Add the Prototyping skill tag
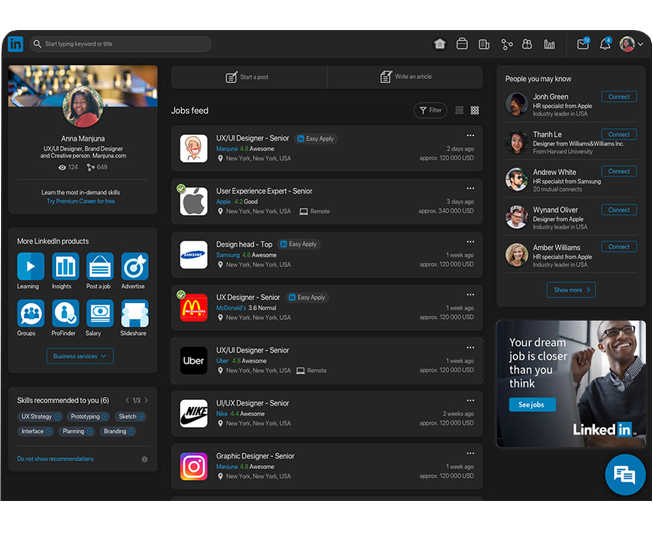653x533 pixels. tap(105, 416)
